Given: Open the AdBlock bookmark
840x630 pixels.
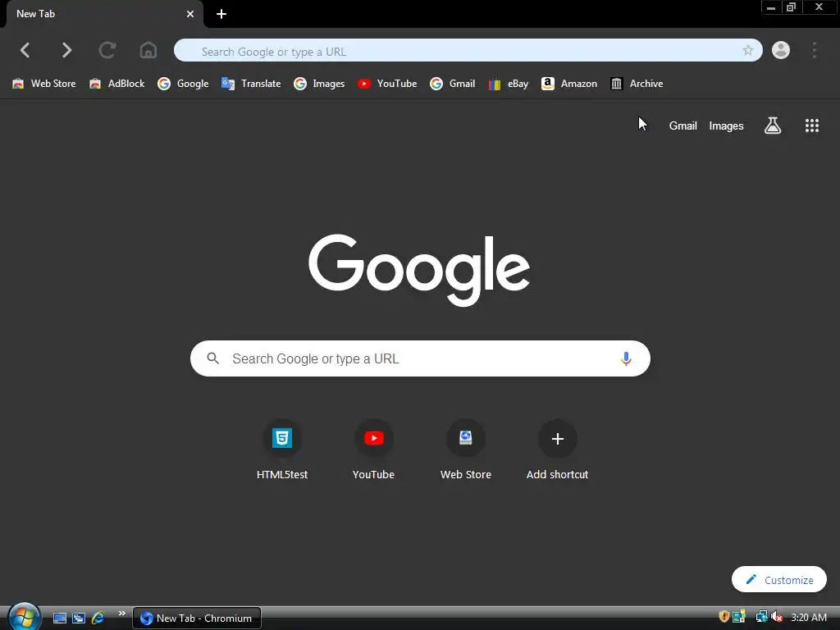Looking at the screenshot, I should 116,84.
